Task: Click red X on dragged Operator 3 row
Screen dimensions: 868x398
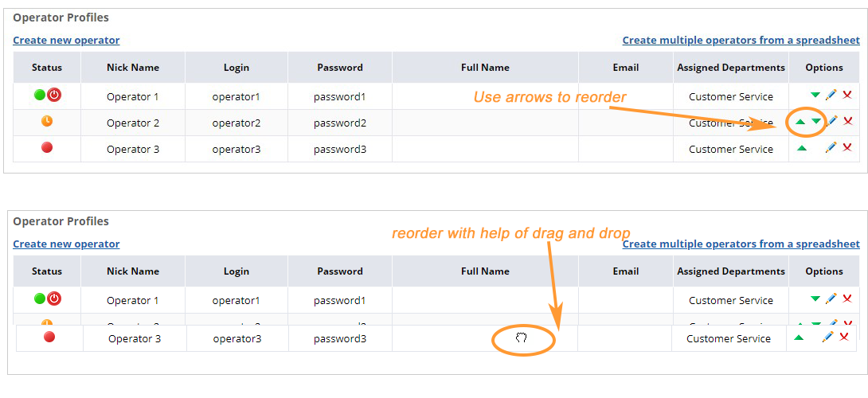Action: (843, 337)
